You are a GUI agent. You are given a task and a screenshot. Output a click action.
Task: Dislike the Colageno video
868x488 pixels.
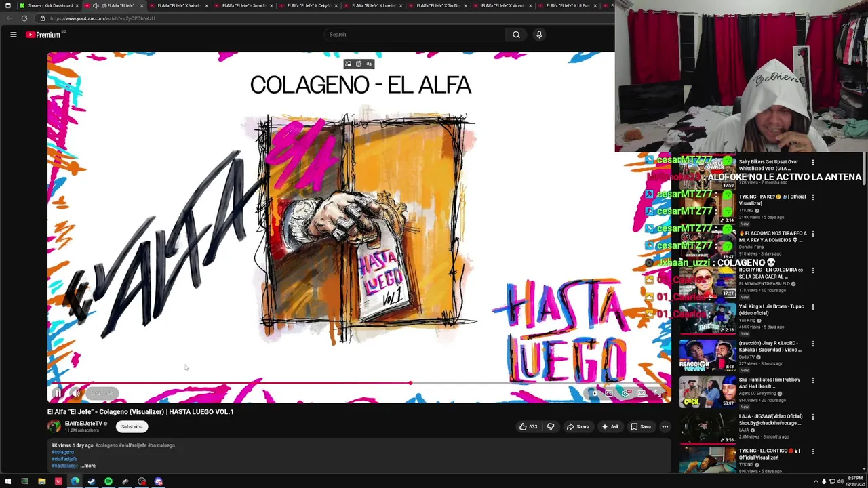click(x=551, y=427)
